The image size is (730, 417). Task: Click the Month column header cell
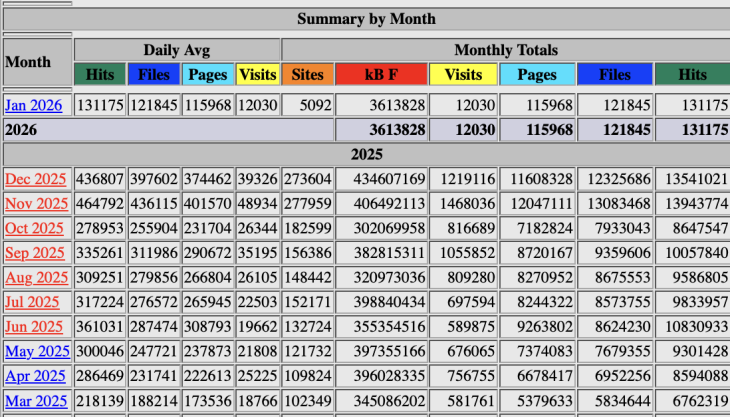point(37,62)
